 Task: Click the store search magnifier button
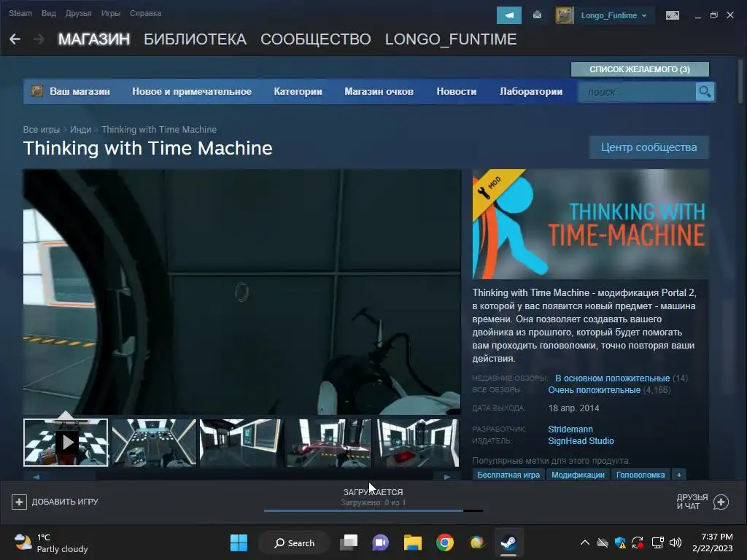[705, 91]
